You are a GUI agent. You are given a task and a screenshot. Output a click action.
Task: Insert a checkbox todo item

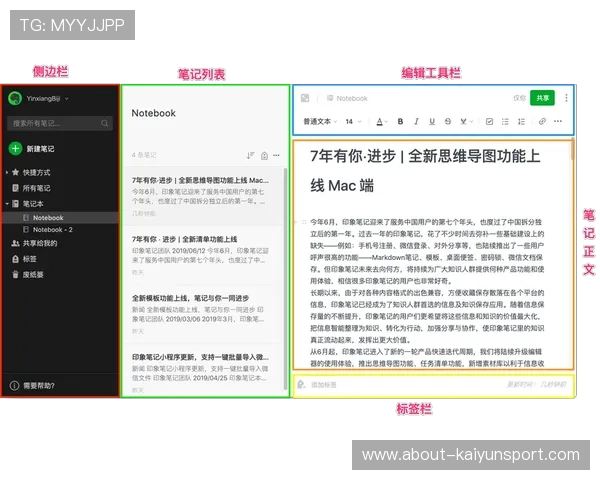pyautogui.click(x=489, y=122)
